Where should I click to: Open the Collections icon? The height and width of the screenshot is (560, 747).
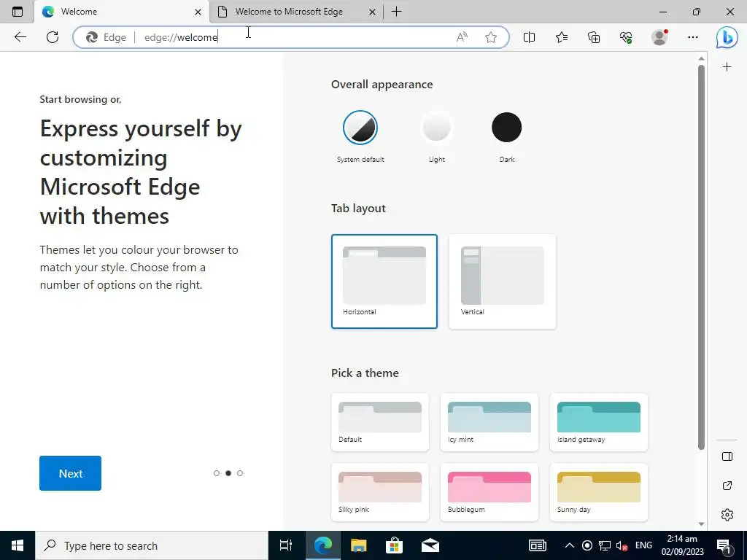(x=594, y=37)
